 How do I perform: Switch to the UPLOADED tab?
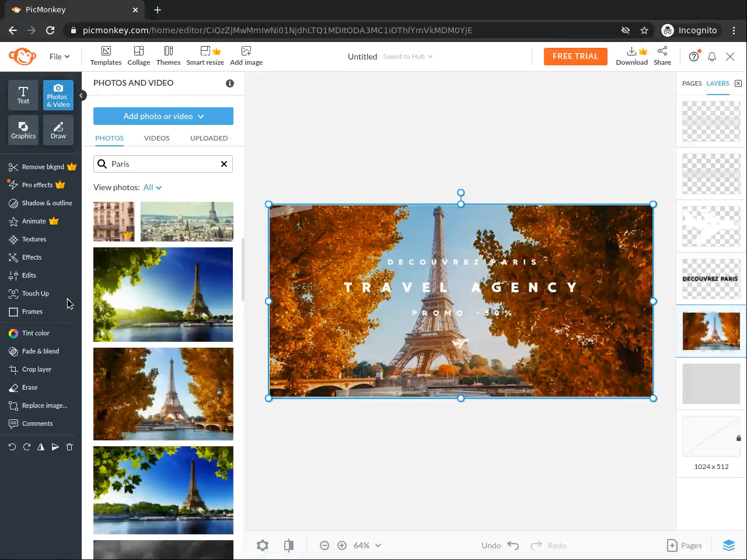coord(209,138)
